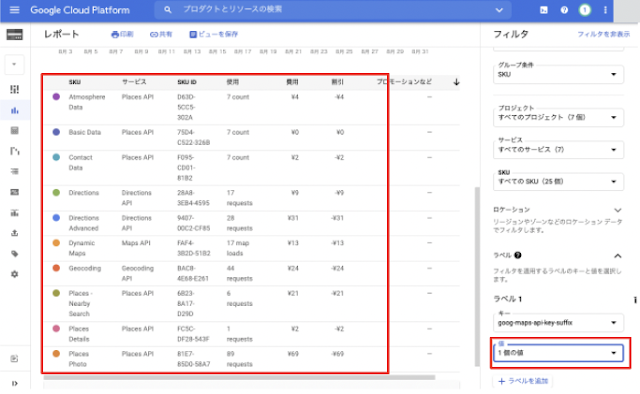Expand the ロケーション filter section
This screenshot has width=640, height=394.
pos(618,210)
